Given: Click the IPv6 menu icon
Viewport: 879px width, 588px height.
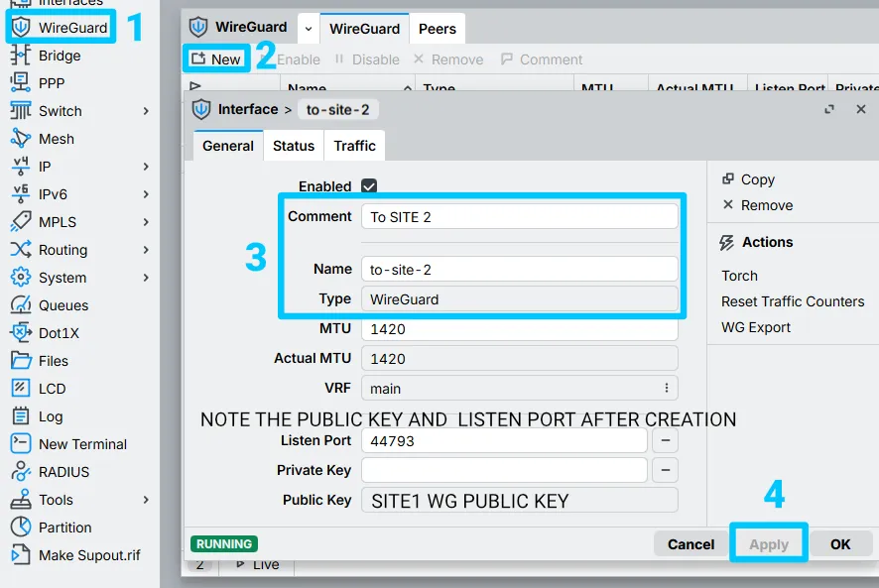Looking at the screenshot, I should 20,194.
